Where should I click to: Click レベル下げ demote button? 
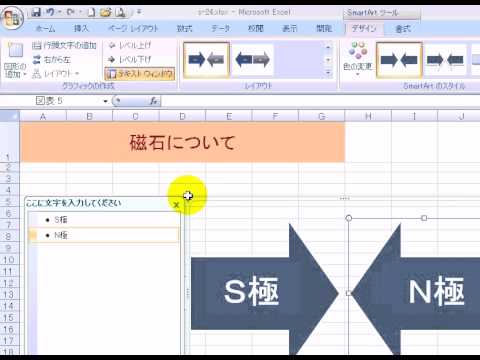click(x=130, y=60)
